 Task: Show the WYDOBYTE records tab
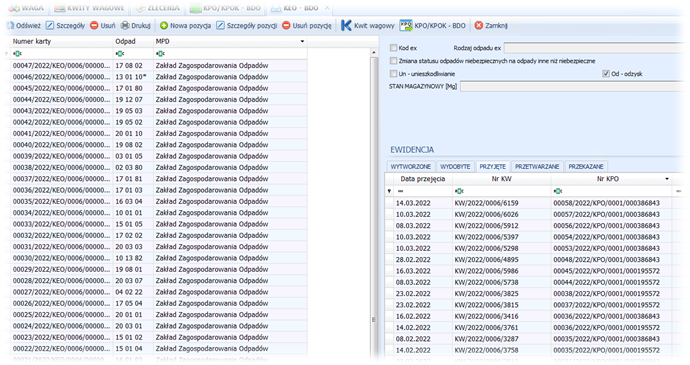click(455, 166)
